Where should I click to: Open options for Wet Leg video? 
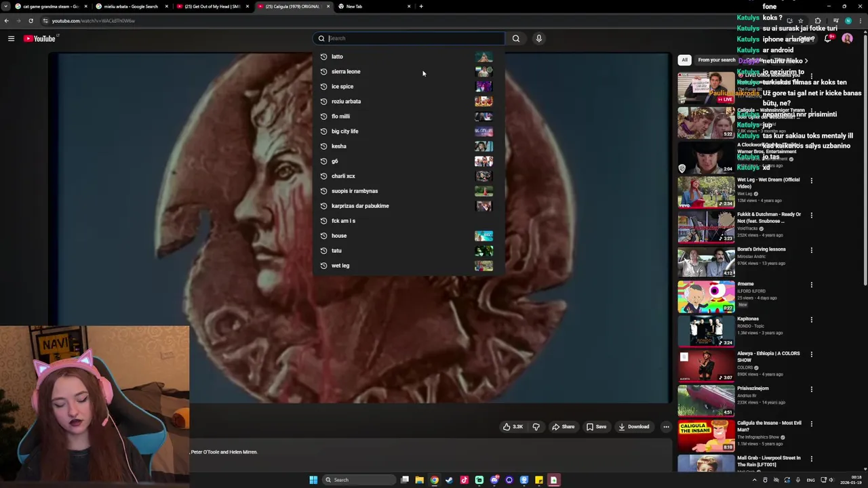[811, 181]
